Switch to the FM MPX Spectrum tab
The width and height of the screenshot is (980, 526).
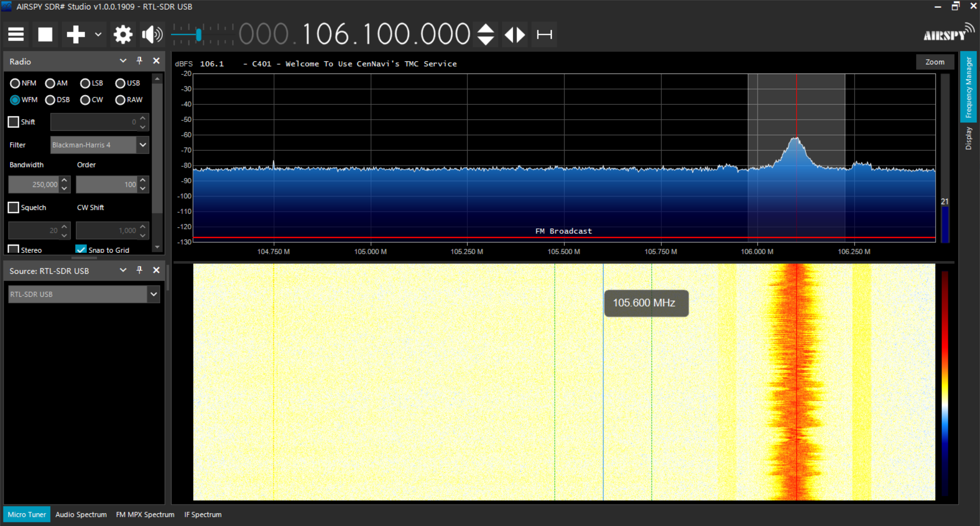click(x=145, y=514)
